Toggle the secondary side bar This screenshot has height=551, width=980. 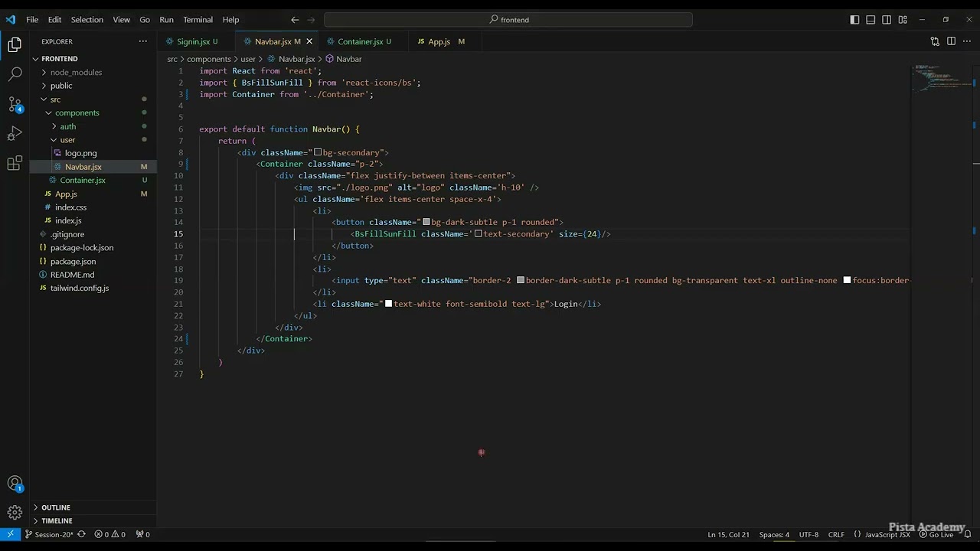pyautogui.click(x=887, y=20)
